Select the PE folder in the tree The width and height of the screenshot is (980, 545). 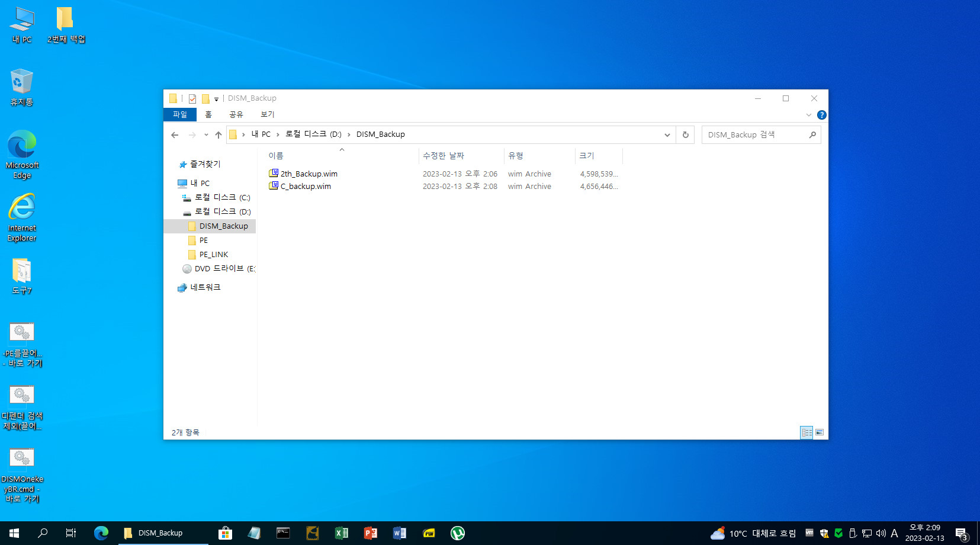(203, 241)
